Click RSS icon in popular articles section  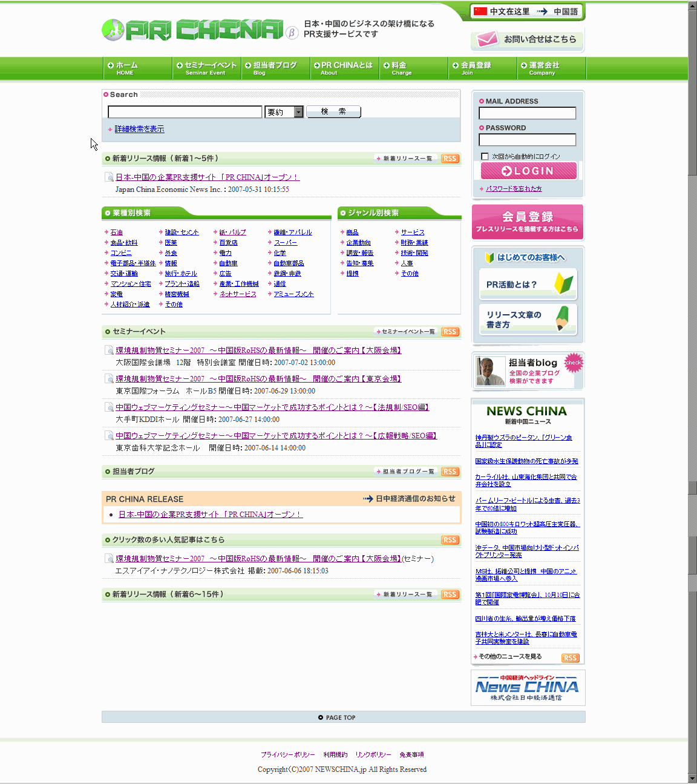[x=450, y=540]
